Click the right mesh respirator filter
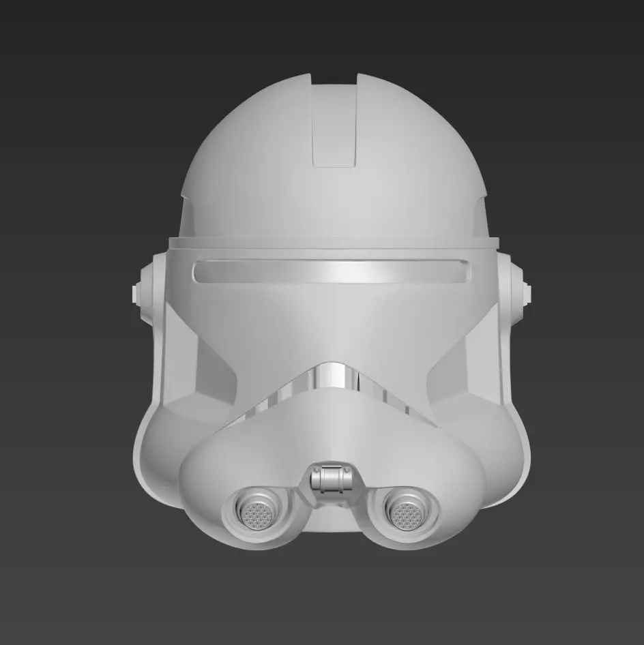The height and width of the screenshot is (645, 644). pyautogui.click(x=407, y=515)
